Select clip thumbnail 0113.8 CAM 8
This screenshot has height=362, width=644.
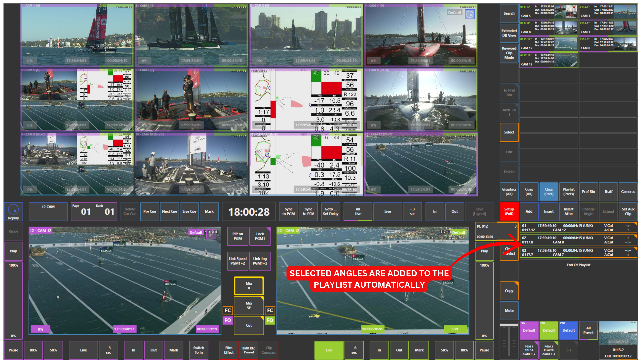549,28
